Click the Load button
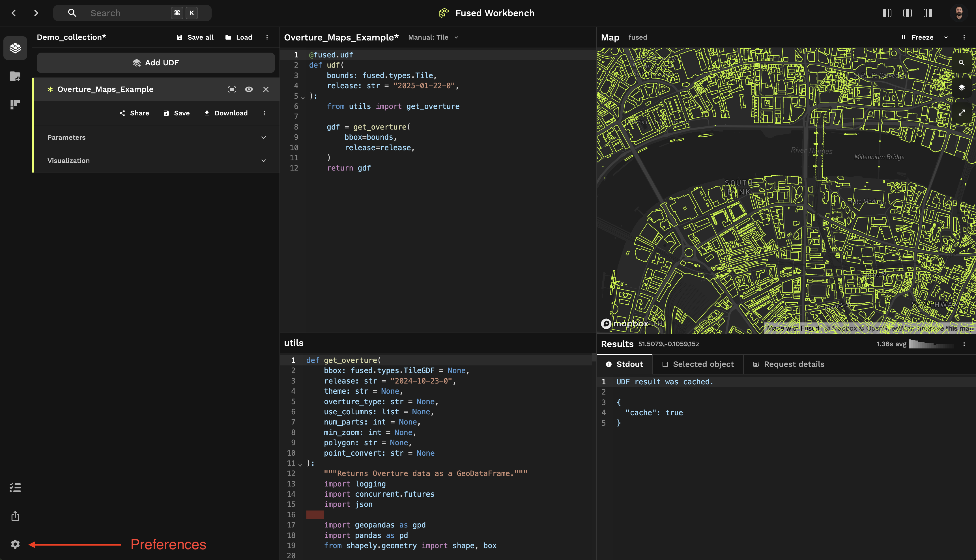Screen dimensions: 976x560 [x=239, y=37]
